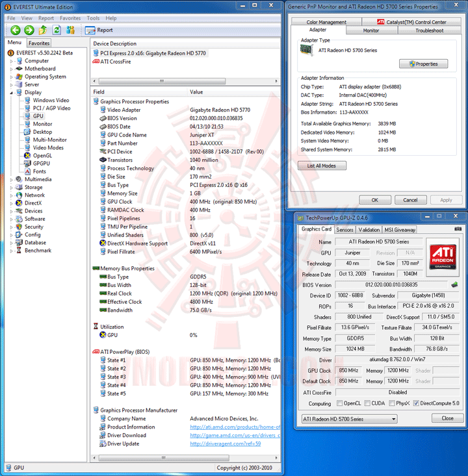Viewport: 468px width, 476px height.
Task: Expand the Motherboard tree node
Action: (x=12, y=69)
